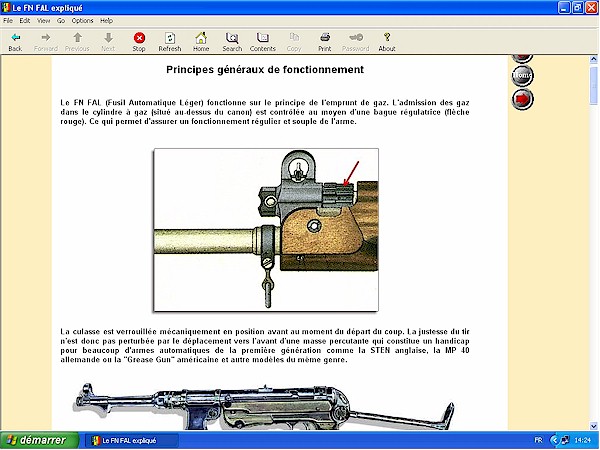Image resolution: width=600 pixels, height=450 pixels.
Task: Click the MP 40 submachine gun picture
Action: (x=264, y=406)
